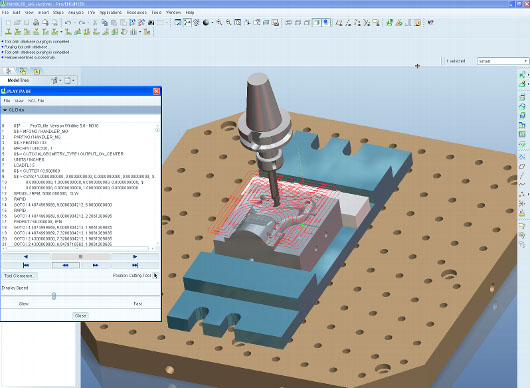
Task: Click the first manufacturing icon in the second toolbar row
Action: click(x=8, y=32)
